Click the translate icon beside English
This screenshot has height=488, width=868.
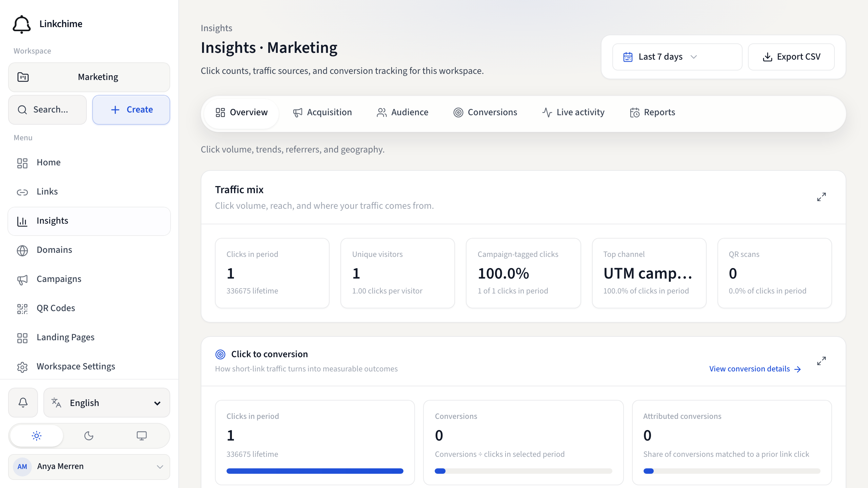pos(56,403)
